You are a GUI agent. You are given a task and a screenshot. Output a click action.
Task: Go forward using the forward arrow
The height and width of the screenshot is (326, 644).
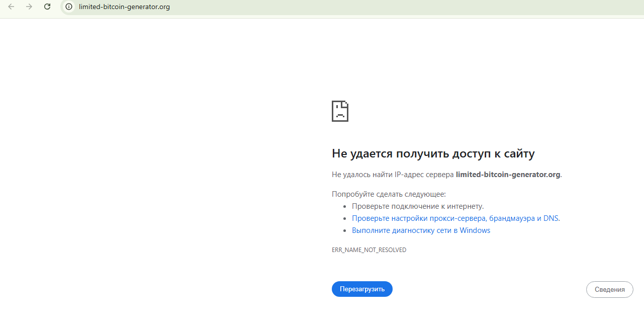(x=29, y=7)
